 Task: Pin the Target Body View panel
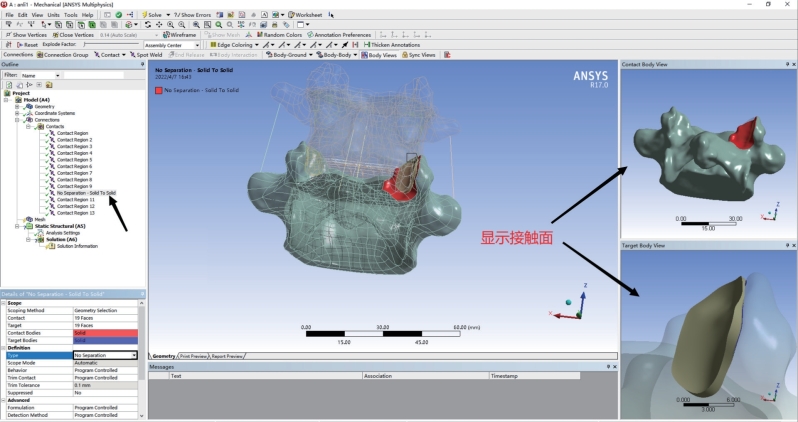[787, 245]
